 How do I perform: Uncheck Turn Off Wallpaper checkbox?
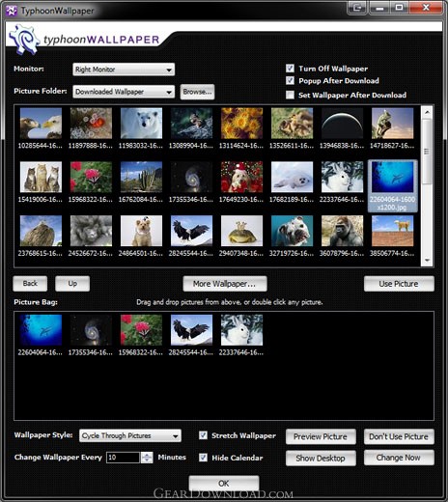pyautogui.click(x=290, y=69)
